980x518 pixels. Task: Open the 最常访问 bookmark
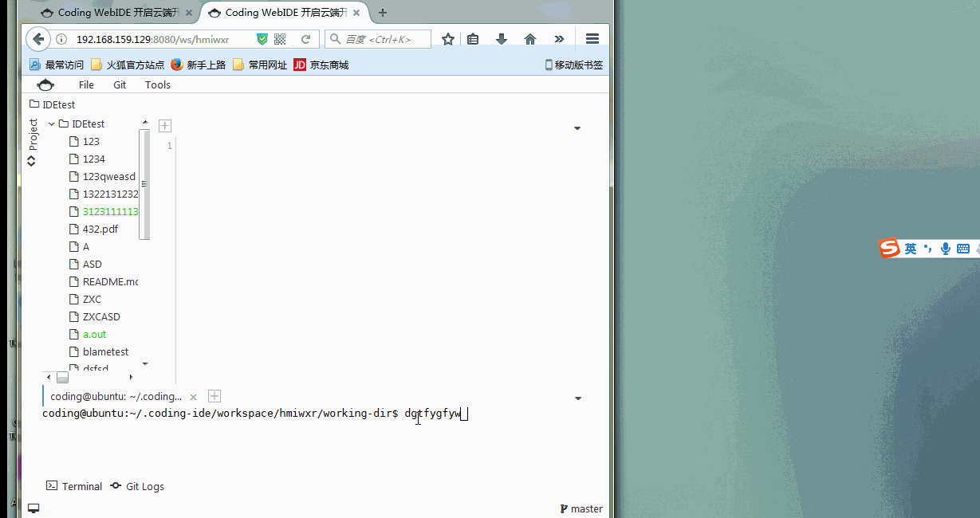pos(57,65)
